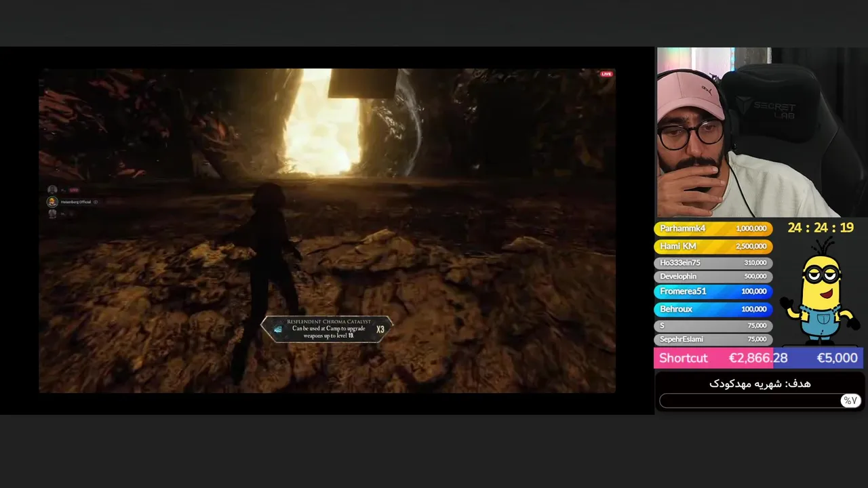
Task: Click the Parhammk4 donor row
Action: pos(713,228)
